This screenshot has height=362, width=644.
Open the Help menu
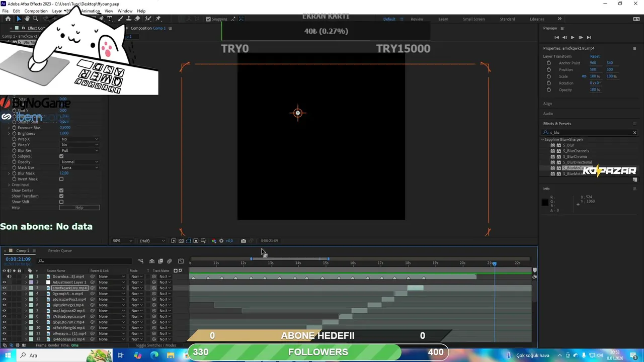141,11
